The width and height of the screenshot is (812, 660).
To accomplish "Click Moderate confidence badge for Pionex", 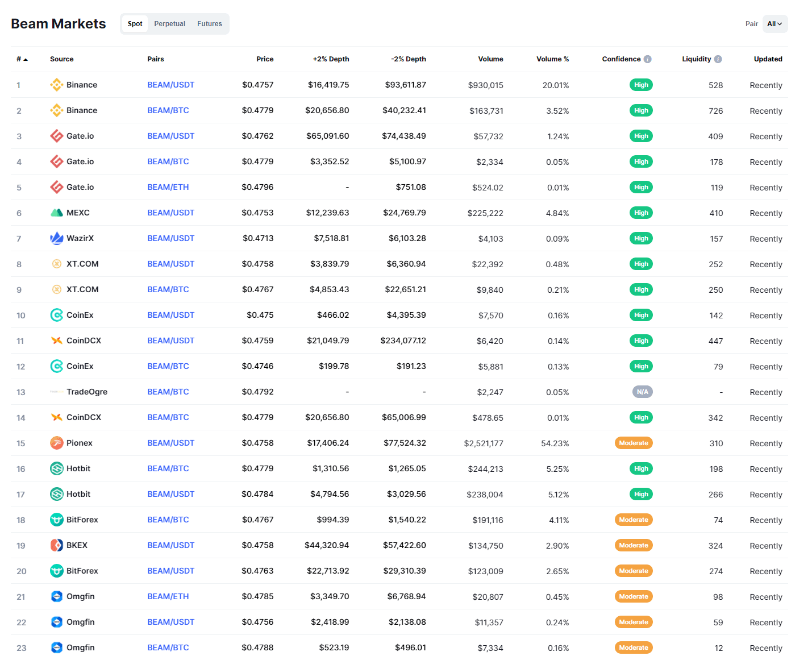I will click(634, 443).
